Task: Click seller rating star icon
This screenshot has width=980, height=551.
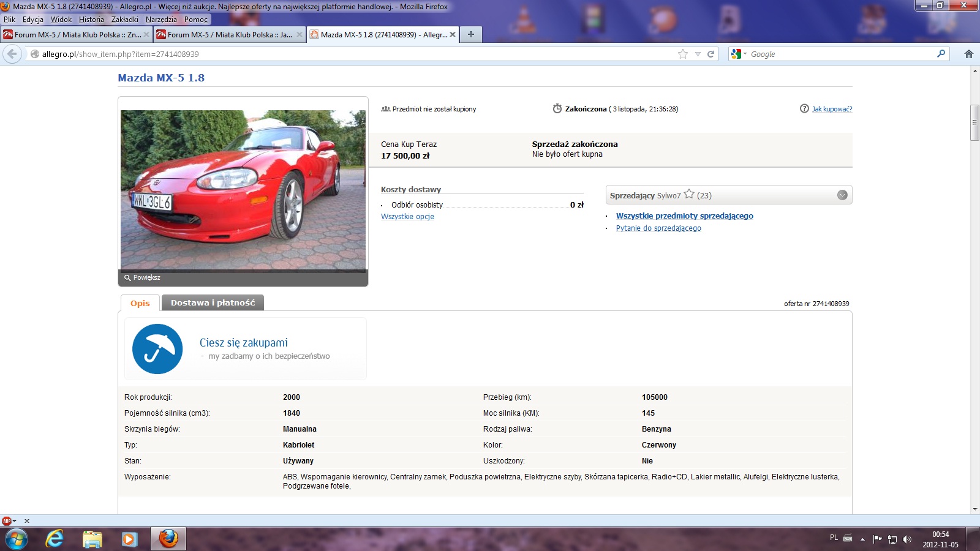Action: (x=689, y=194)
